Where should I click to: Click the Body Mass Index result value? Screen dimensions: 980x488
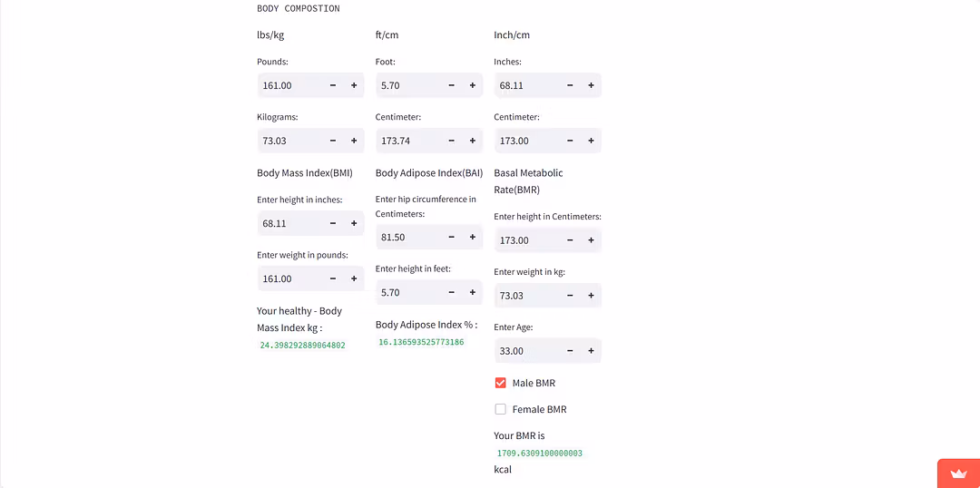pos(302,346)
